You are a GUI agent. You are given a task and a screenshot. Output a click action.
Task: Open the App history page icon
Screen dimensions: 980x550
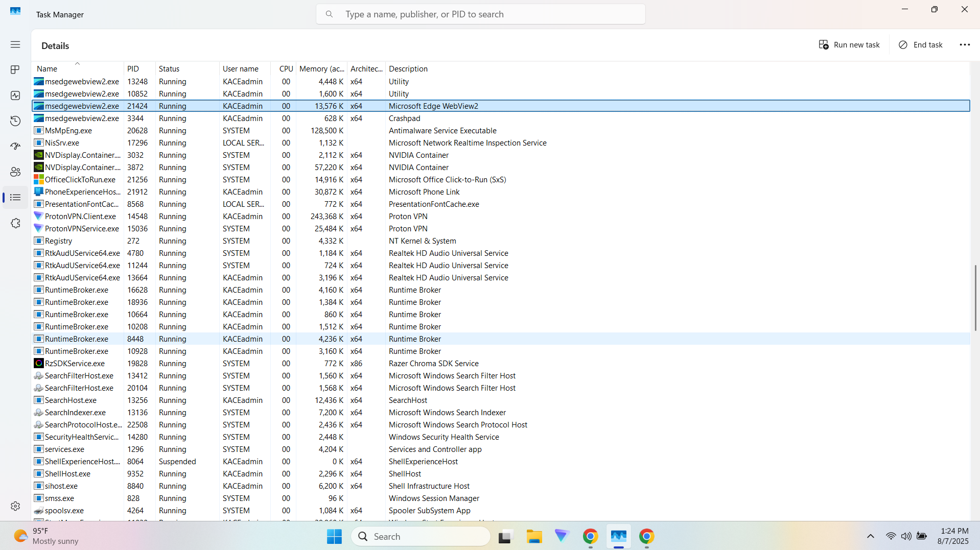[x=15, y=121]
